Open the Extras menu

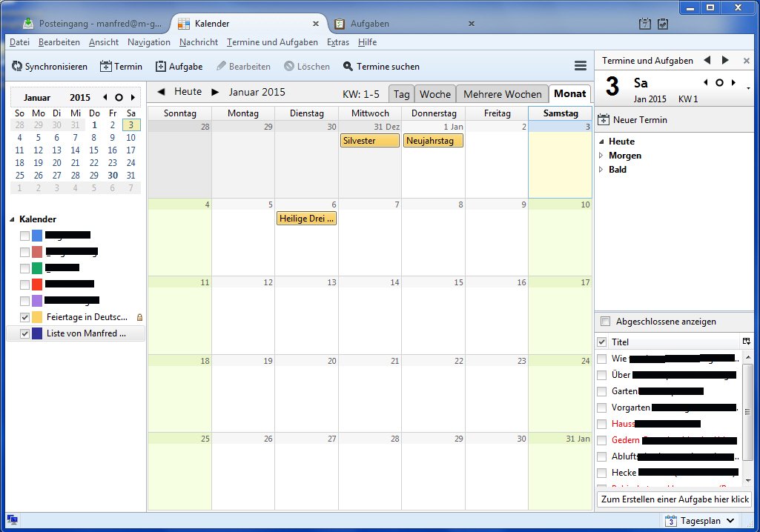338,42
